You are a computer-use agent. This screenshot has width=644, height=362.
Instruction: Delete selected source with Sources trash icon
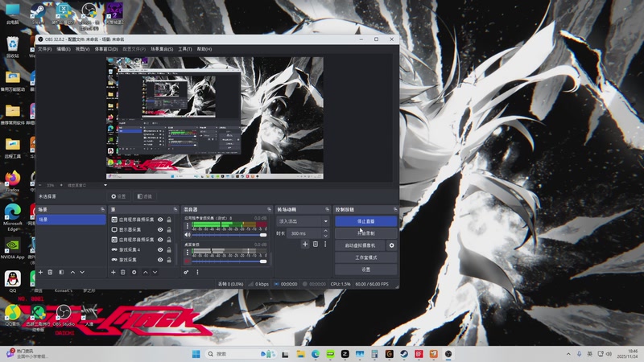pos(123,272)
